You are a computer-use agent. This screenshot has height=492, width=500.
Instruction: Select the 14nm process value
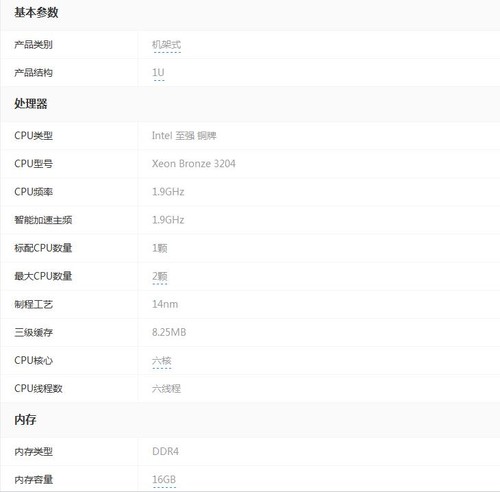pyautogui.click(x=165, y=304)
